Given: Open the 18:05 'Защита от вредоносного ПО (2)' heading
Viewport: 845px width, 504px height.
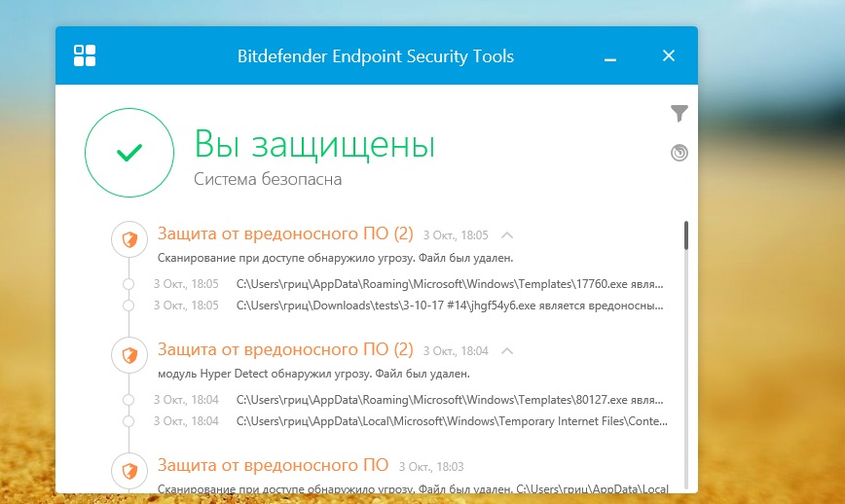Looking at the screenshot, I should coord(285,234).
